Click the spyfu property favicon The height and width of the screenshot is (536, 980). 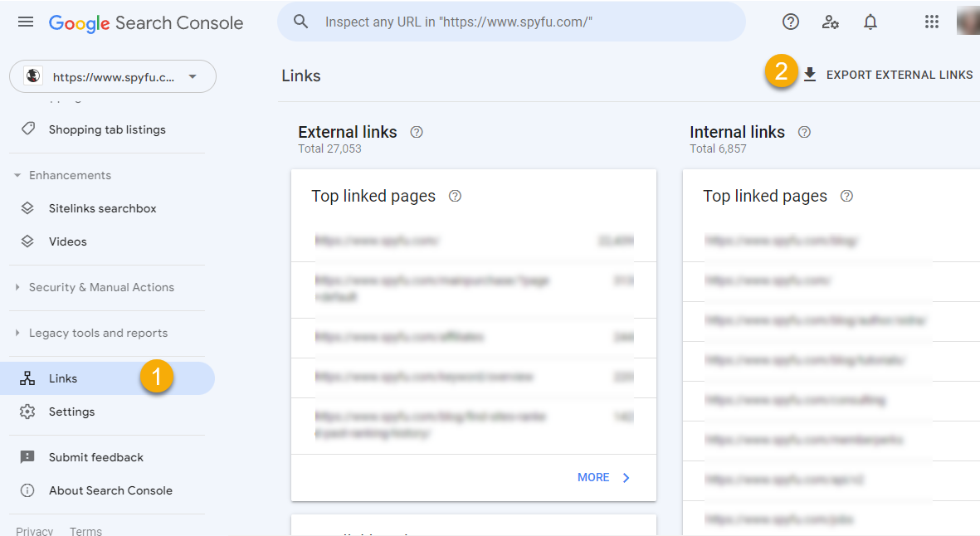32,76
